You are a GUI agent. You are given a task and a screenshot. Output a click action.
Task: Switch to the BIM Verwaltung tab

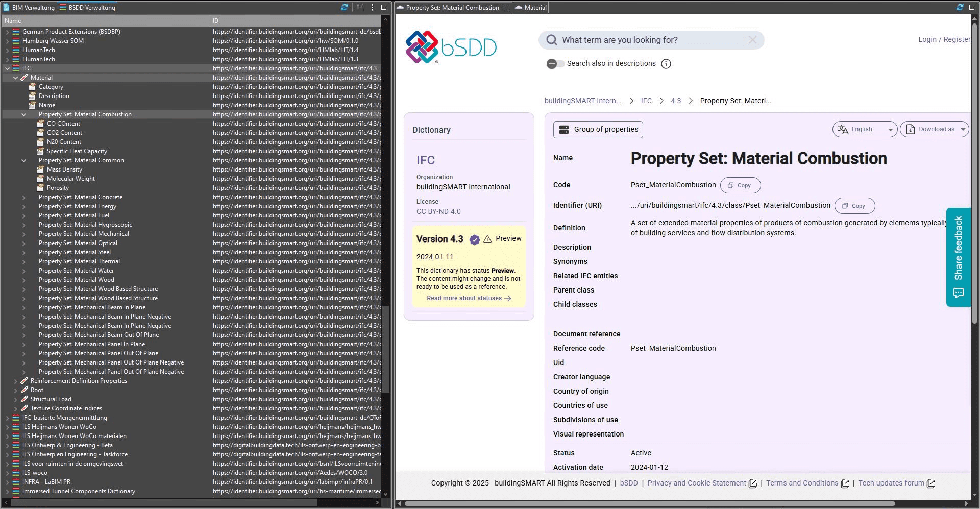[x=29, y=7]
